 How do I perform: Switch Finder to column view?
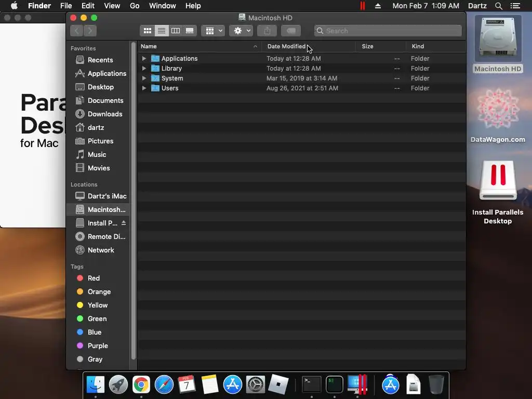176,31
